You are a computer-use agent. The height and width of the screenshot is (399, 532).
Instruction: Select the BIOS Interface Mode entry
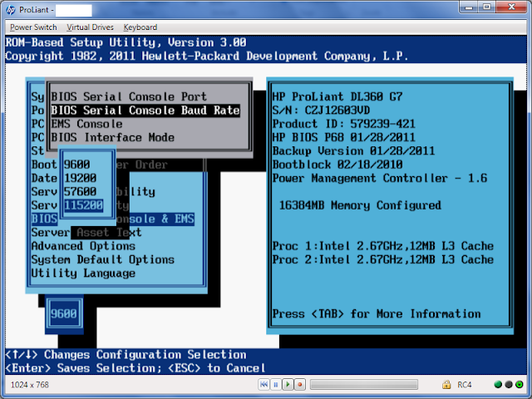(113, 137)
